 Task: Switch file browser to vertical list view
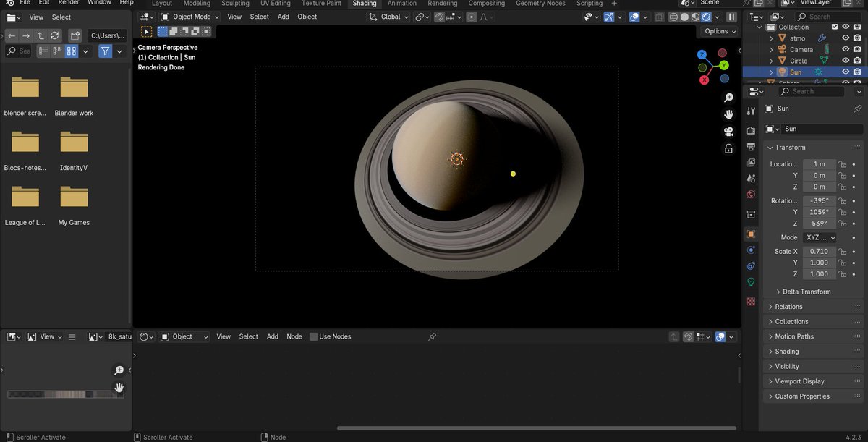point(43,51)
